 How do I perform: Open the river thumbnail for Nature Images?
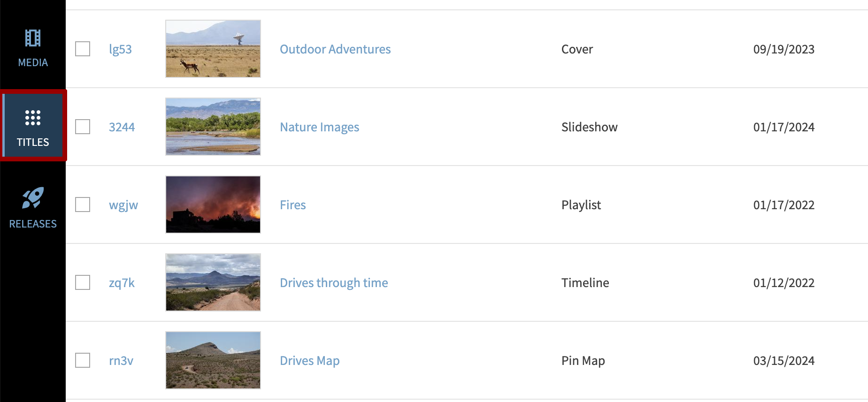[213, 127]
